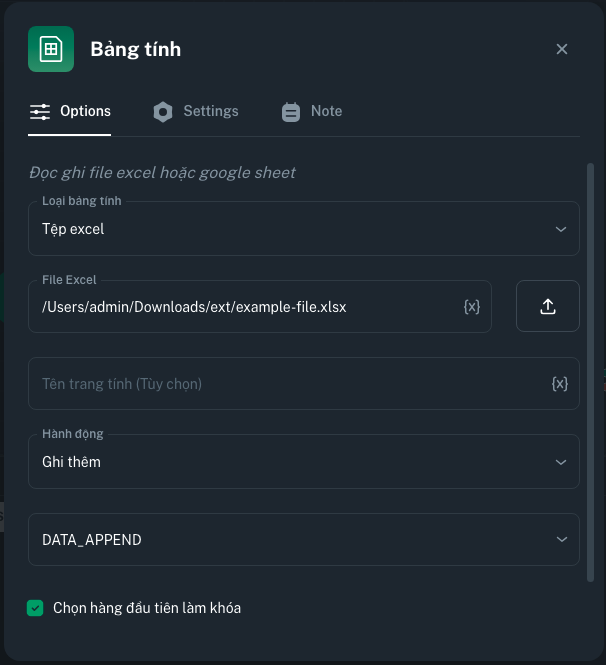Open the Hành động dropdown
The height and width of the screenshot is (665, 606).
tap(304, 462)
